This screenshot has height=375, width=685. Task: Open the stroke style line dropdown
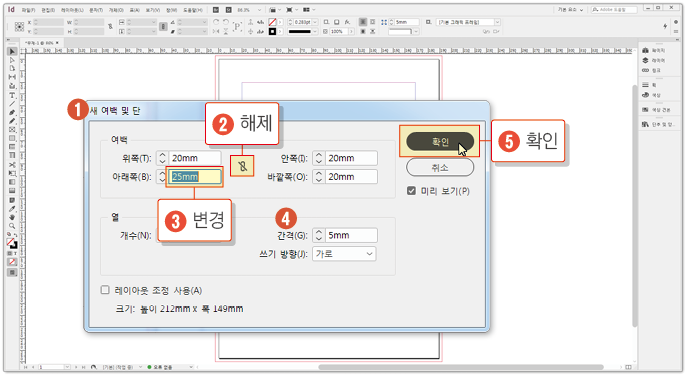point(315,31)
